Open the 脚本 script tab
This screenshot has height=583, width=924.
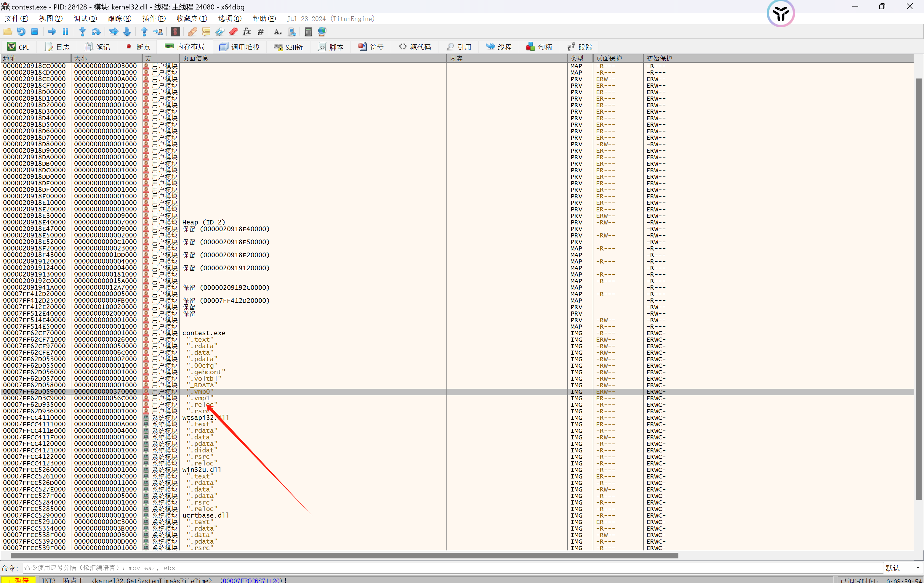pyautogui.click(x=331, y=47)
